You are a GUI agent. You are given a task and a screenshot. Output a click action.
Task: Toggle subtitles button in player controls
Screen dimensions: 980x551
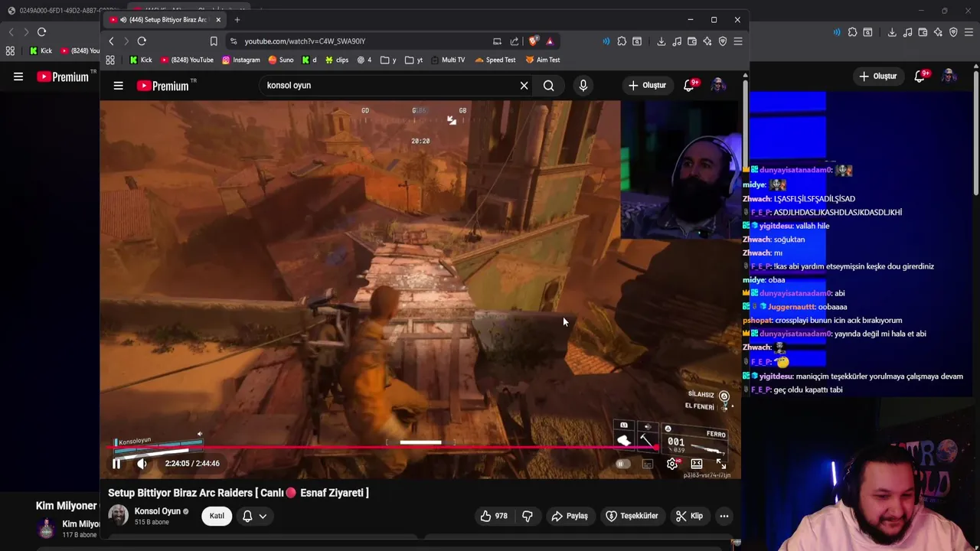[648, 464]
